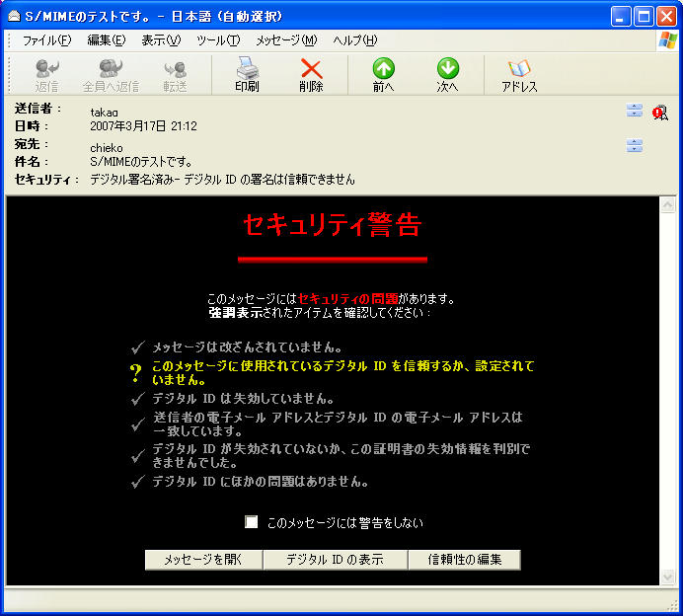Close the message window
The height and width of the screenshot is (616, 683).
pyautogui.click(x=667, y=17)
